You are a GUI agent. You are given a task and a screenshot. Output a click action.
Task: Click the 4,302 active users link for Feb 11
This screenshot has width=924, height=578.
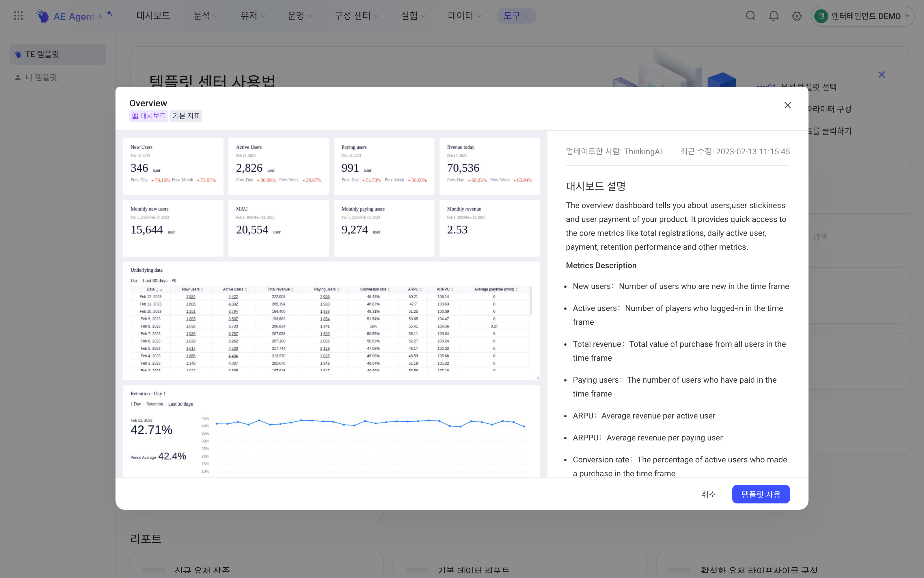click(233, 304)
